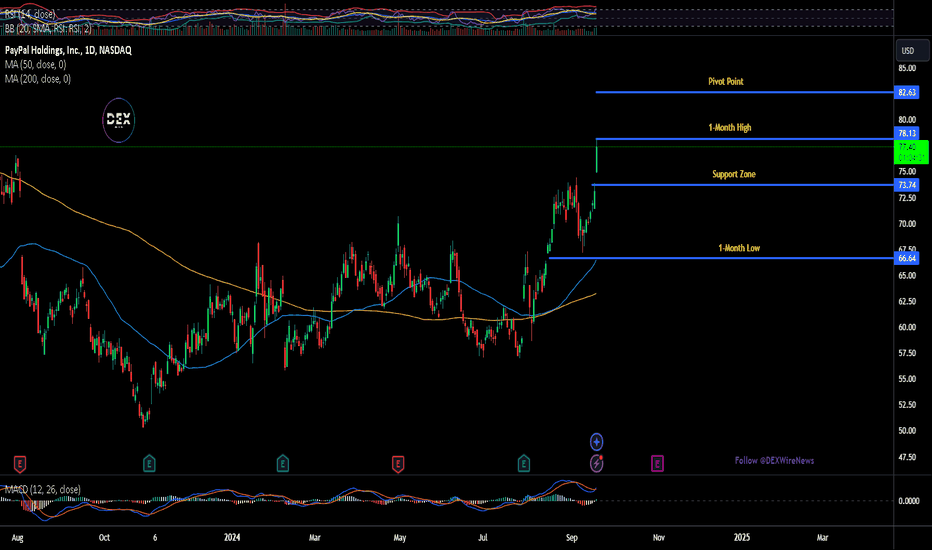Click the 70.00 price axis label
This screenshot has height=550, width=932.
tap(907, 224)
